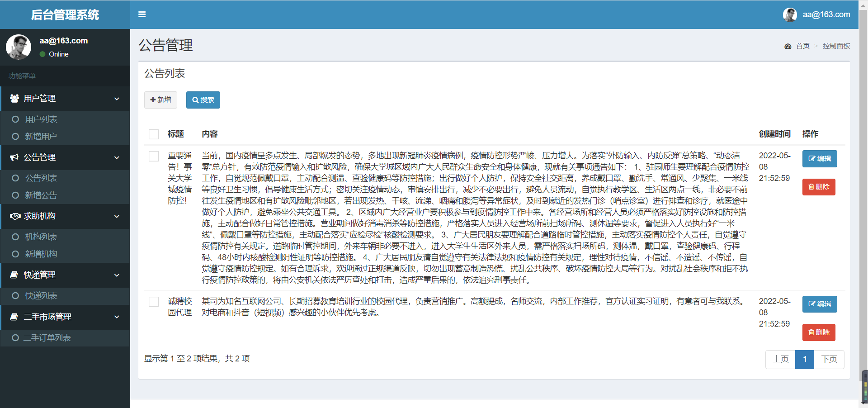The width and height of the screenshot is (868, 408).
Task: Click the blue 搜索 button
Action: point(203,100)
